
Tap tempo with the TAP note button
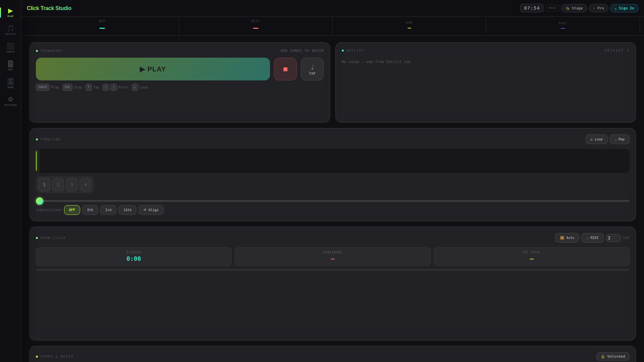pos(312,69)
